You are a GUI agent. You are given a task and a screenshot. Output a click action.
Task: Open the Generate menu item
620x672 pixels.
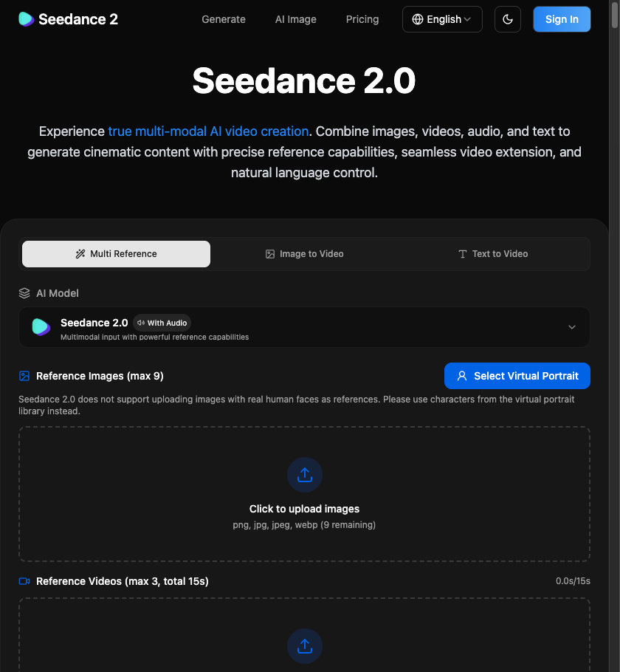tap(223, 19)
